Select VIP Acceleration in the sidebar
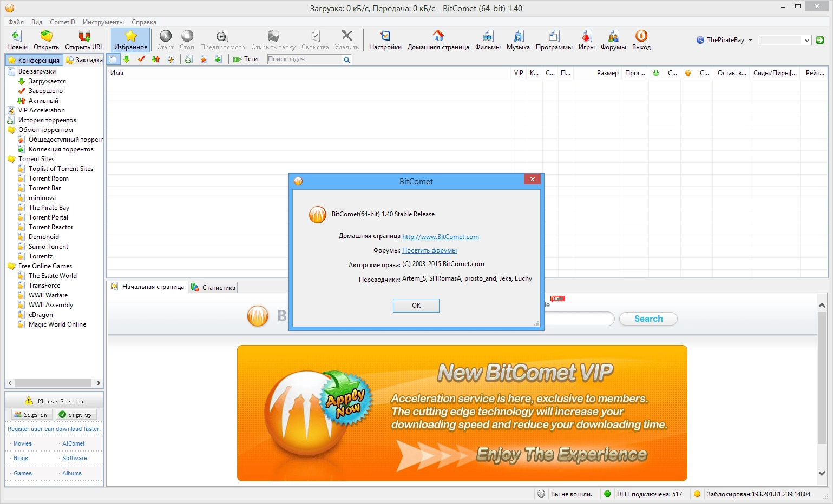Screen dimensions: 833x504 (42, 110)
